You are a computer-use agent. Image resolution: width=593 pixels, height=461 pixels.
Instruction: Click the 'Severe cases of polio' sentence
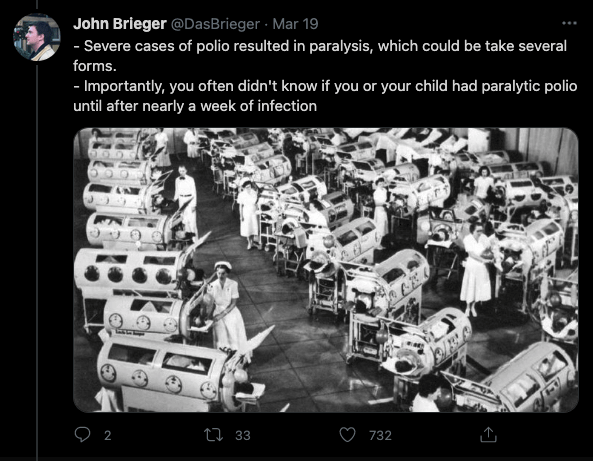[320, 56]
